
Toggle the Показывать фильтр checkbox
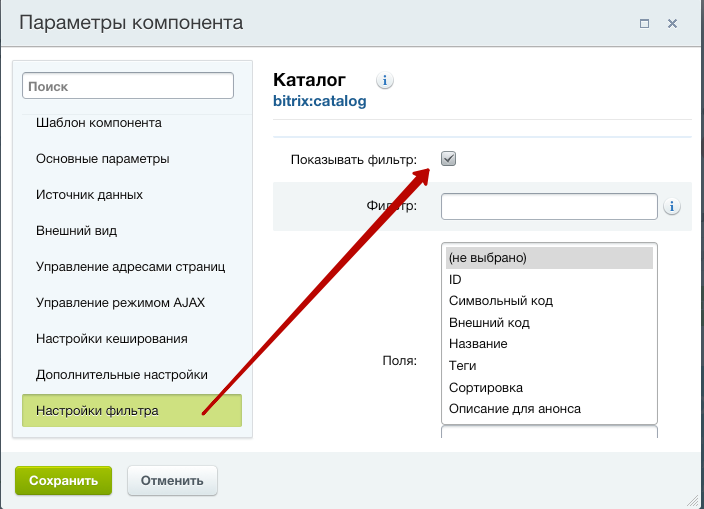(x=449, y=159)
